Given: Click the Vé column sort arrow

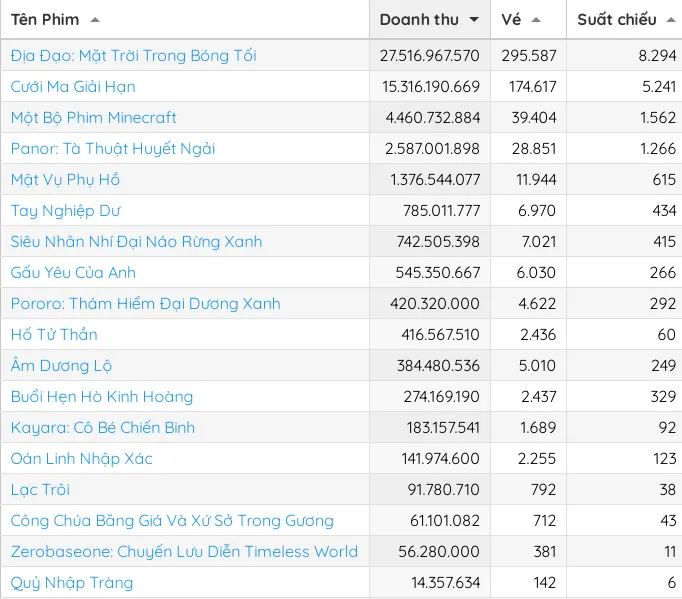Looking at the screenshot, I should [536, 20].
